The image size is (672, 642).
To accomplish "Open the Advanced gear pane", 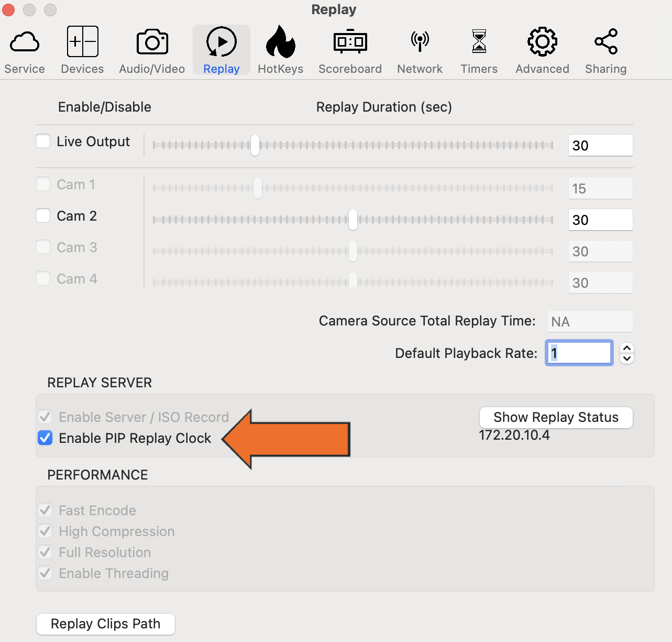I will [x=542, y=51].
